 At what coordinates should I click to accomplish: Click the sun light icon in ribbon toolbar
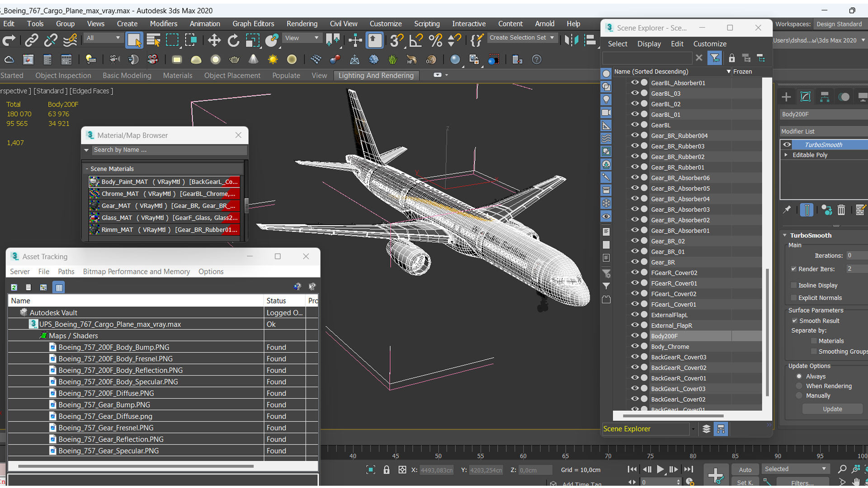click(273, 60)
